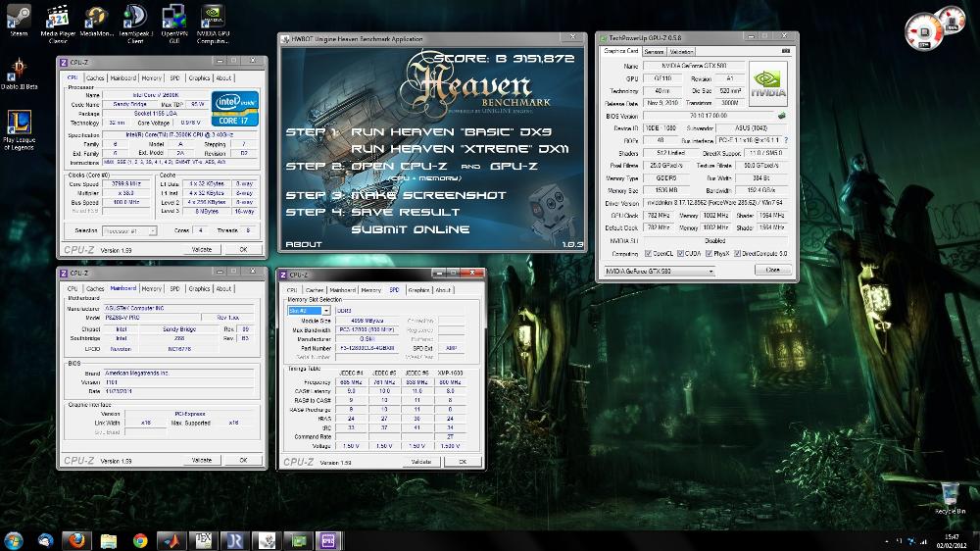Click the GPU-Z link in Heaven step 2
Viewport: 980px width, 551px height.
(514, 167)
